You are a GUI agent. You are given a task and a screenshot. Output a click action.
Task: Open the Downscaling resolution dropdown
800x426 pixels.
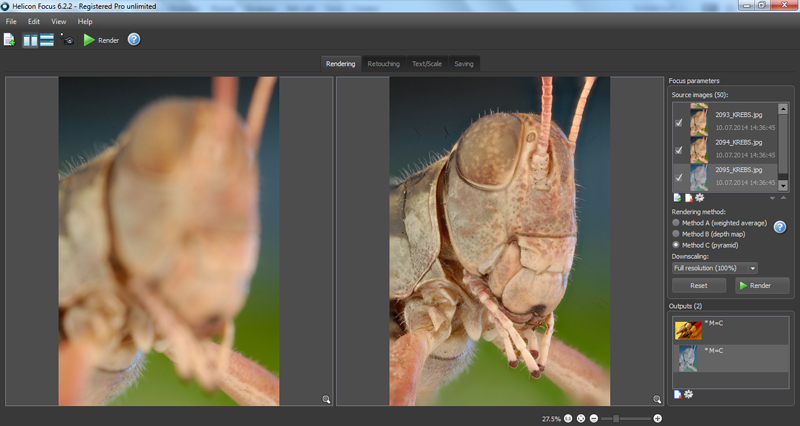point(714,268)
